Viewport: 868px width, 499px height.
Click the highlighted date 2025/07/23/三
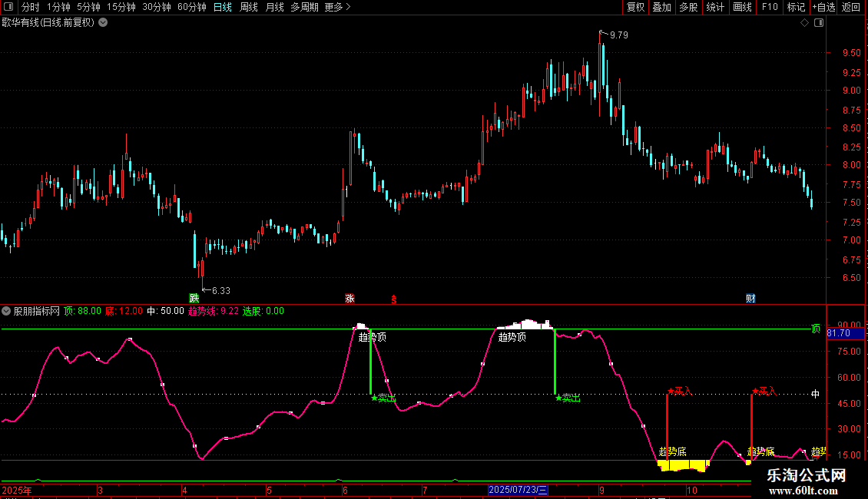[x=518, y=490]
